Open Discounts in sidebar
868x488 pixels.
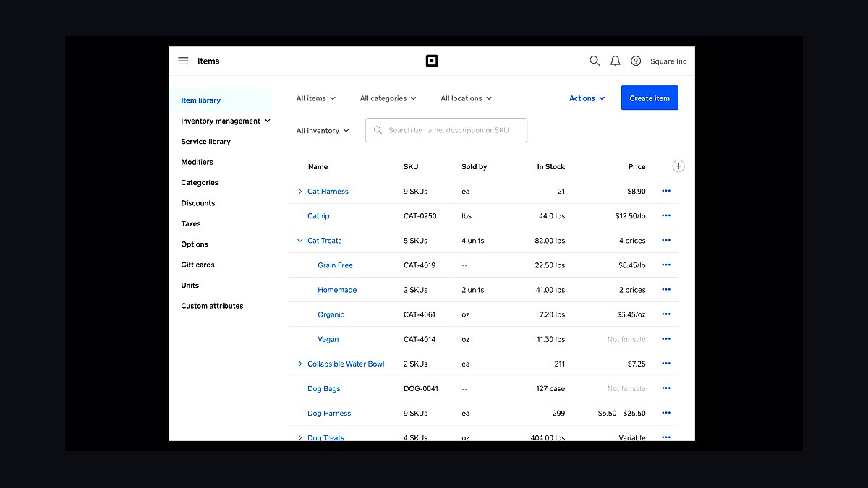click(x=198, y=203)
